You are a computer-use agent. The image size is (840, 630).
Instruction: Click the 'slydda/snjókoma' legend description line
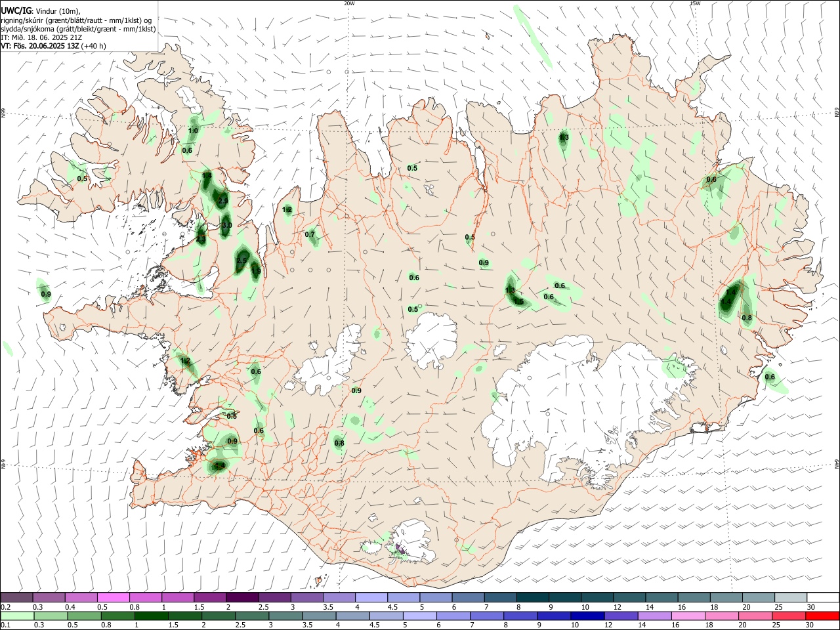click(x=78, y=29)
